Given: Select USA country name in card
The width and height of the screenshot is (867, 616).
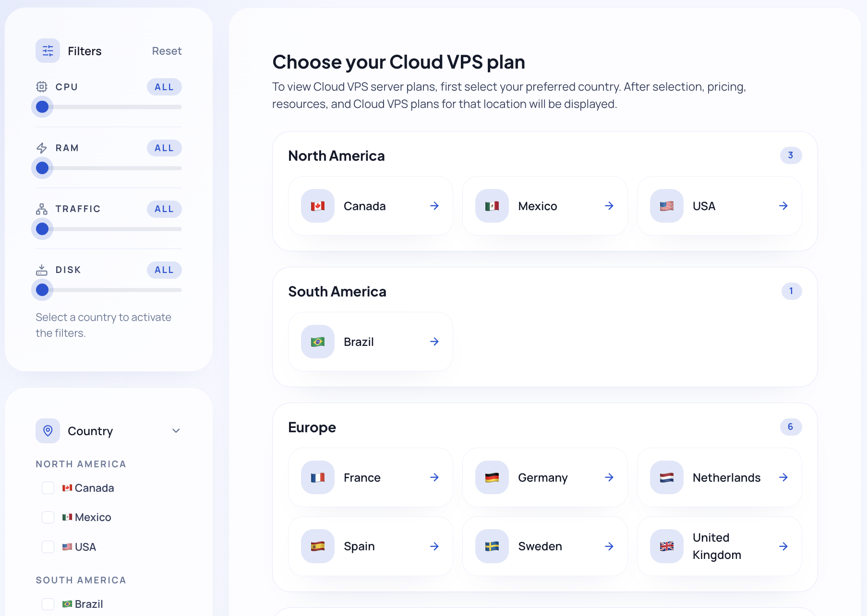Looking at the screenshot, I should click(x=704, y=206).
